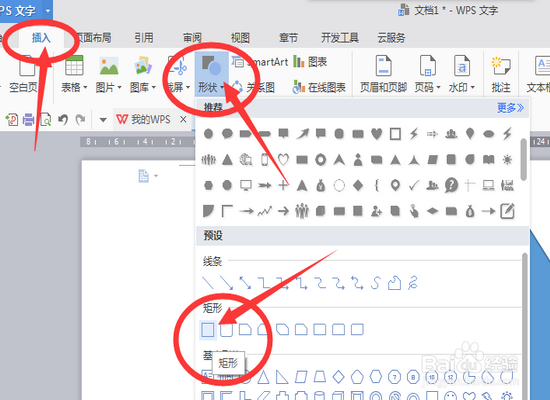Select the plain rectangle under 矩形
Screen dimensions: 550x400
tap(208, 330)
